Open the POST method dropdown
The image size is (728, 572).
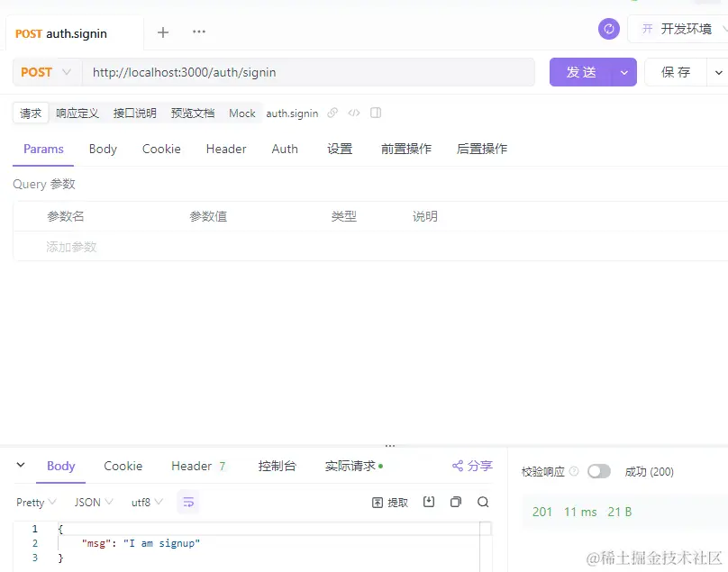click(47, 72)
